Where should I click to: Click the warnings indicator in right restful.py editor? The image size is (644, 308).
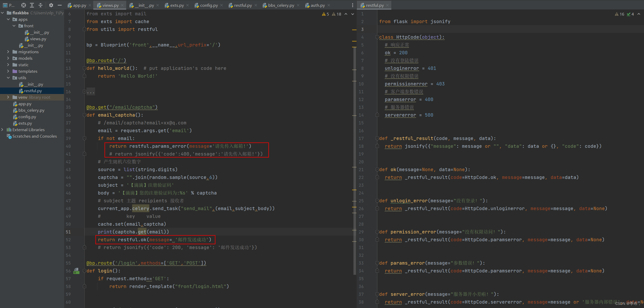pyautogui.click(x=620, y=14)
